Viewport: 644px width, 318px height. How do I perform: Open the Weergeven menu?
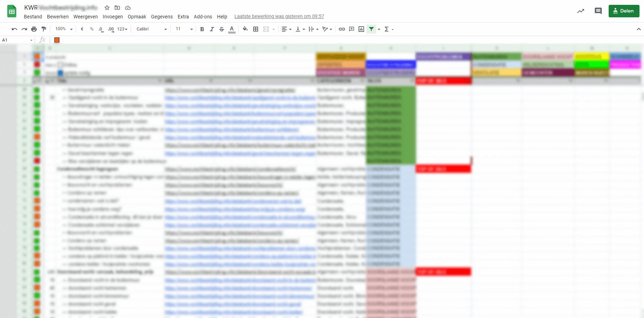pyautogui.click(x=86, y=17)
